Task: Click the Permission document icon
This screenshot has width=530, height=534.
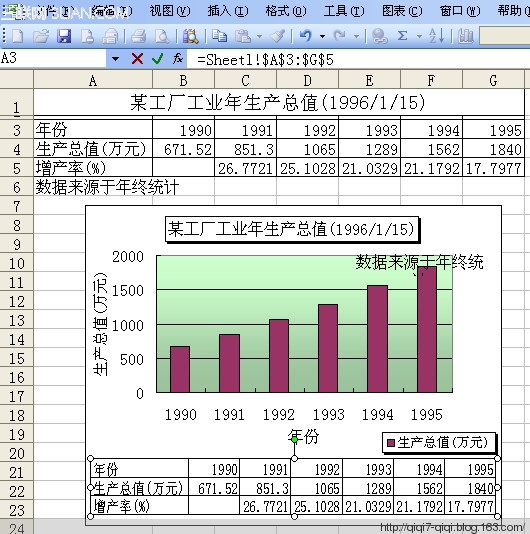Action: coord(87,36)
